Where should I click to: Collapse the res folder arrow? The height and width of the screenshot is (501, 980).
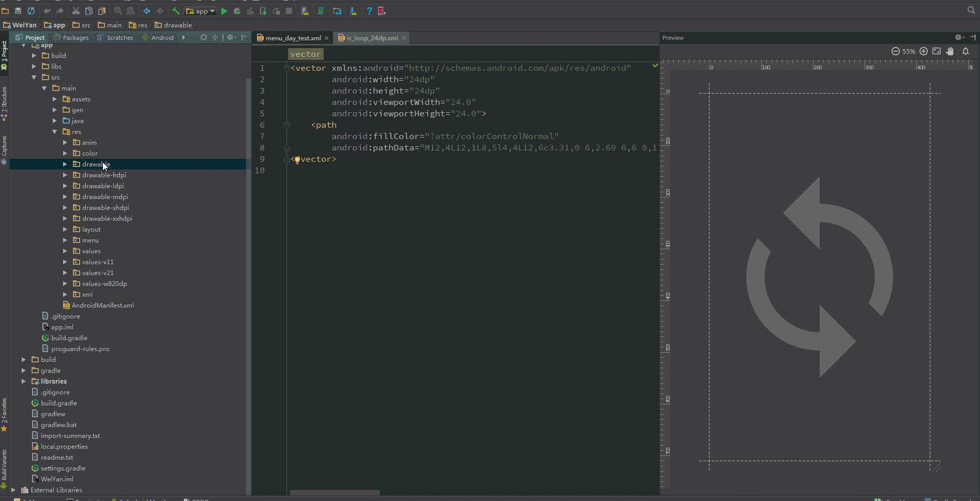pos(55,132)
